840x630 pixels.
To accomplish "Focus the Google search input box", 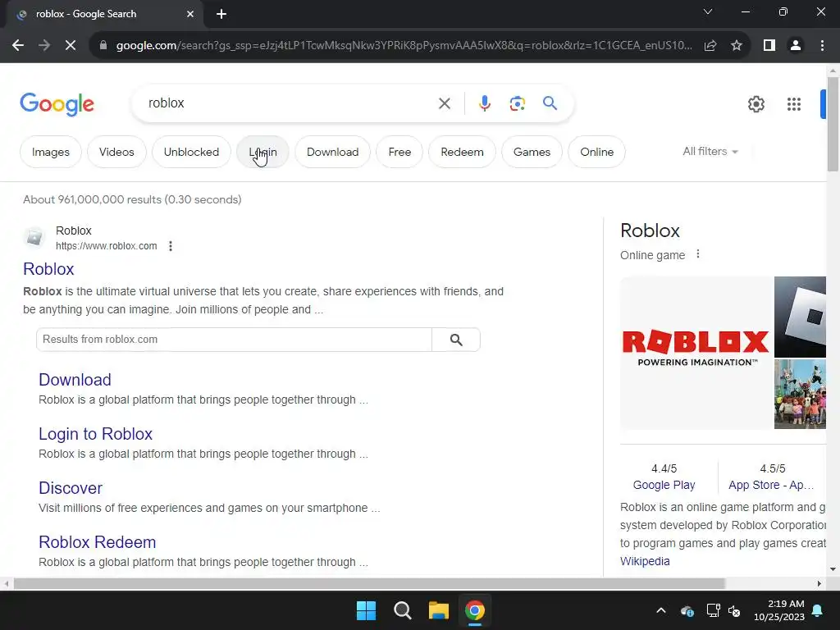I will [x=290, y=103].
